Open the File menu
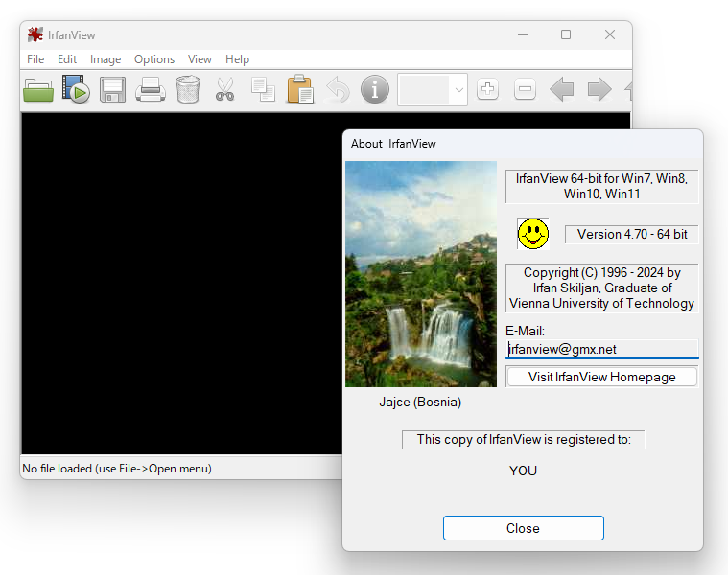 click(x=35, y=59)
